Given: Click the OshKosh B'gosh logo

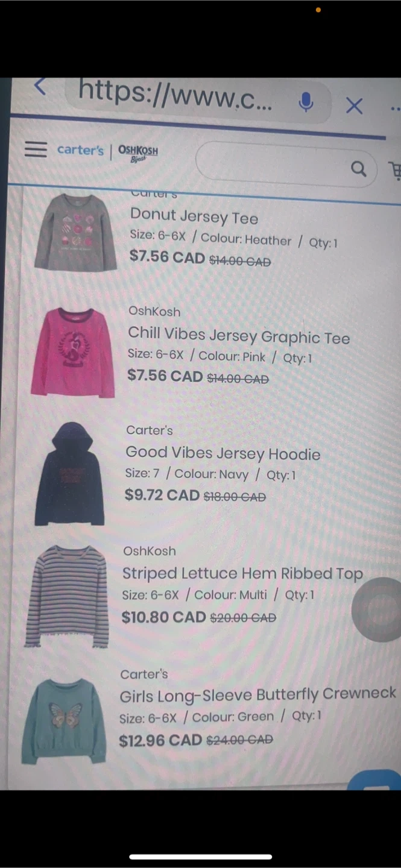Looking at the screenshot, I should tap(138, 151).
